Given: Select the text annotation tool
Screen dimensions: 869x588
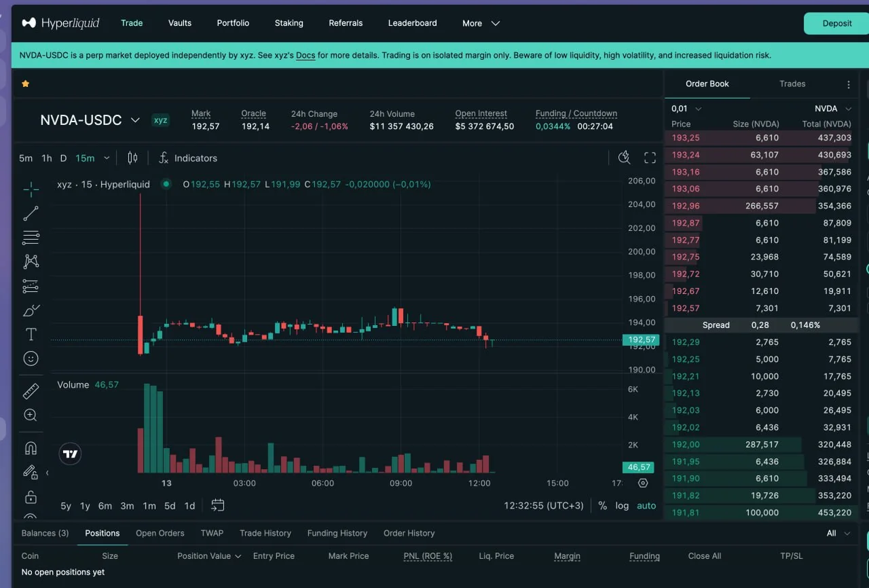Looking at the screenshot, I should tap(31, 334).
